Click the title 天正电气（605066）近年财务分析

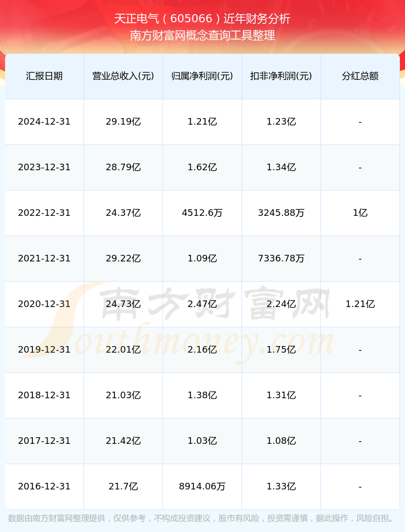click(202, 18)
